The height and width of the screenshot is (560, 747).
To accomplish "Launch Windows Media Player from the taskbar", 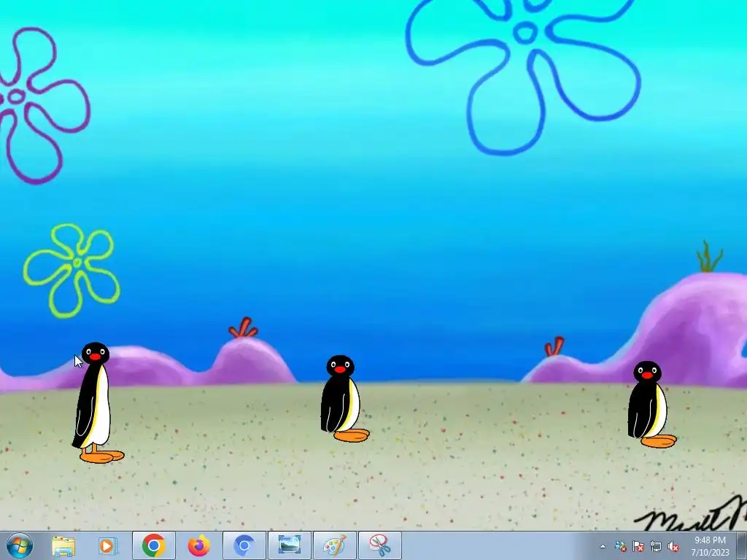I will [x=108, y=545].
